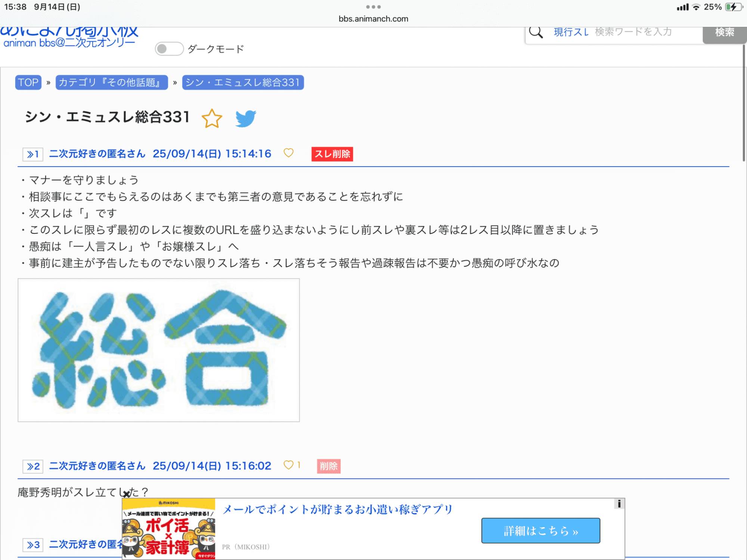Select シン・エミュスレ総合331 breadcrumb

tap(243, 83)
